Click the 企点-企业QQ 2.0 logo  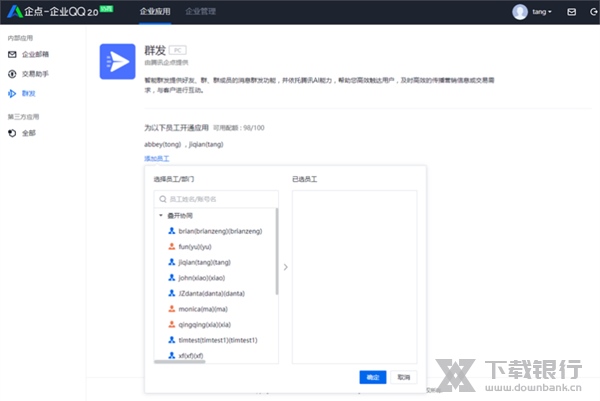click(x=60, y=11)
